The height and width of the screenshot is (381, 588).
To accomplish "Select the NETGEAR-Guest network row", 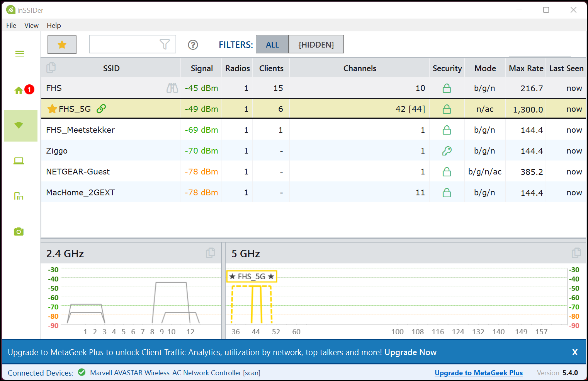I will [x=314, y=172].
